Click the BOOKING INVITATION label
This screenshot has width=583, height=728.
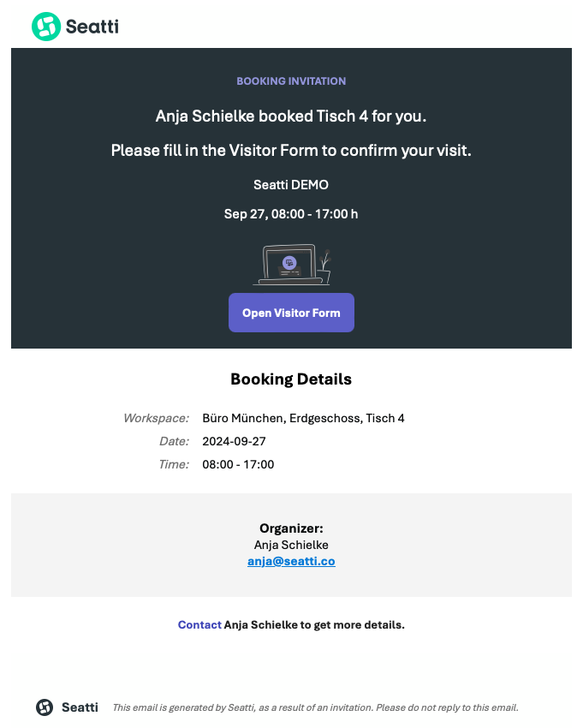[291, 81]
